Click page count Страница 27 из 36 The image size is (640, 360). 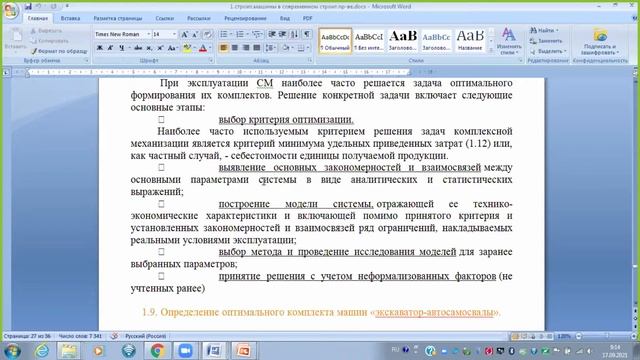pyautogui.click(x=27, y=336)
